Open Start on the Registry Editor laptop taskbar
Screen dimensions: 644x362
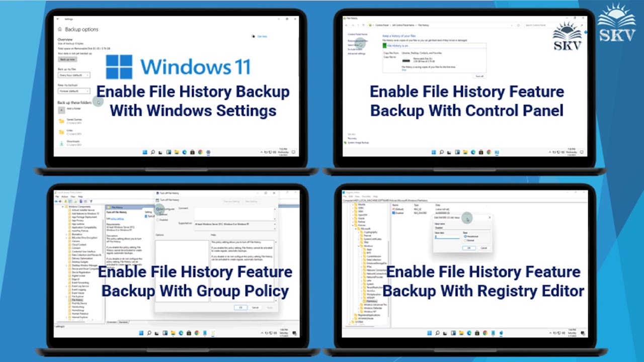429,332
